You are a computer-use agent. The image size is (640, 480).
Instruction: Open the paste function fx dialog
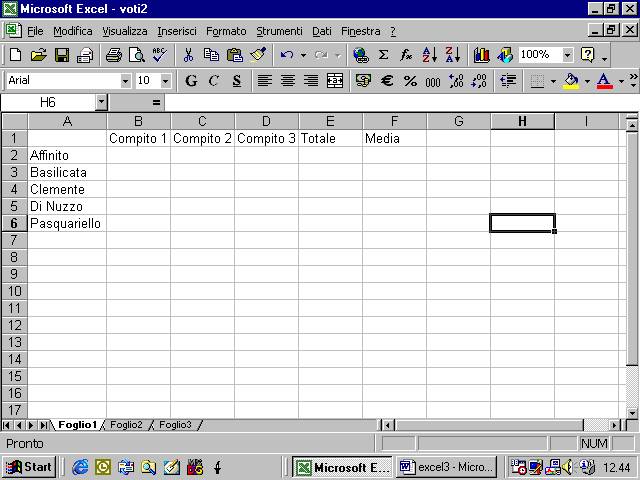[406, 55]
